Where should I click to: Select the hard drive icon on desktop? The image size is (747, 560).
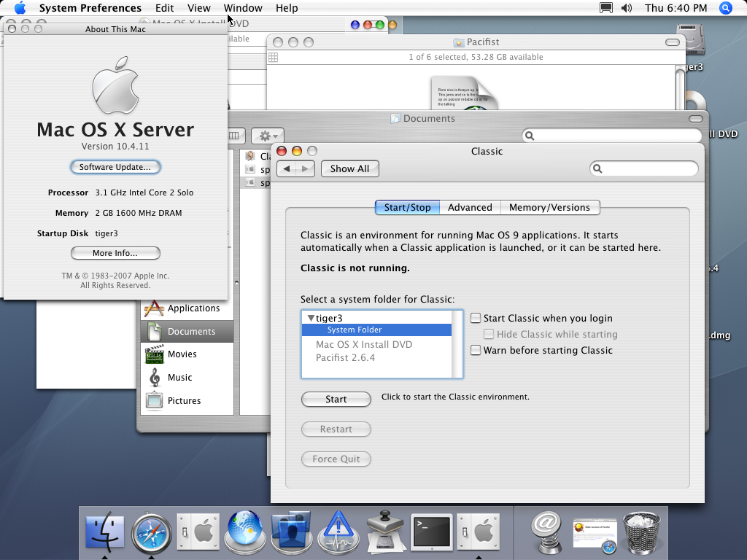(x=690, y=39)
